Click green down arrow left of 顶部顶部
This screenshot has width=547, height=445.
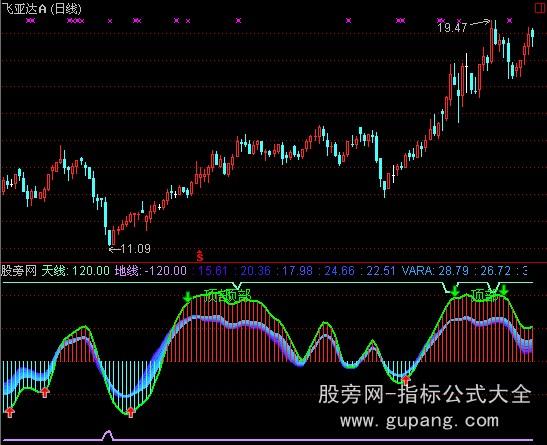click(187, 296)
